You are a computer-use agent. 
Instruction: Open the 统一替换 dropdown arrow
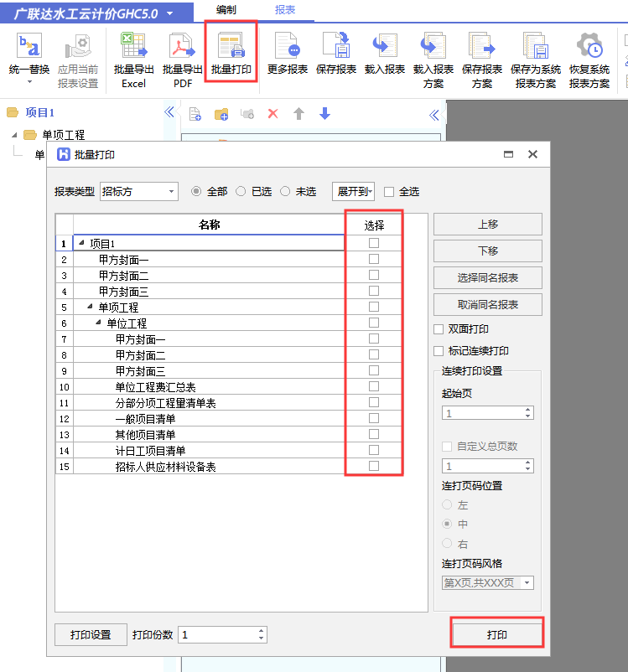tap(29, 82)
